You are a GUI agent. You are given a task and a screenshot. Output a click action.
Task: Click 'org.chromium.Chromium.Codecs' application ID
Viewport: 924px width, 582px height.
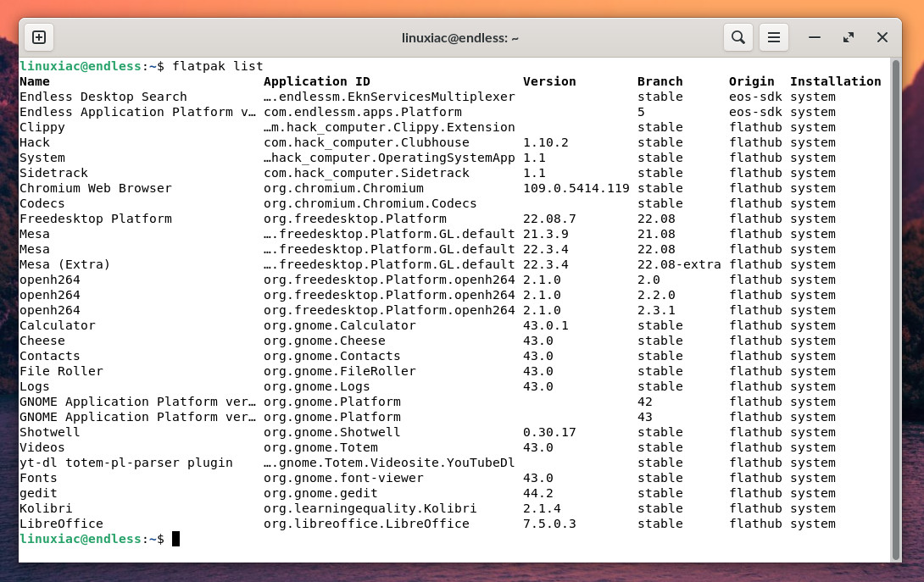pos(370,204)
